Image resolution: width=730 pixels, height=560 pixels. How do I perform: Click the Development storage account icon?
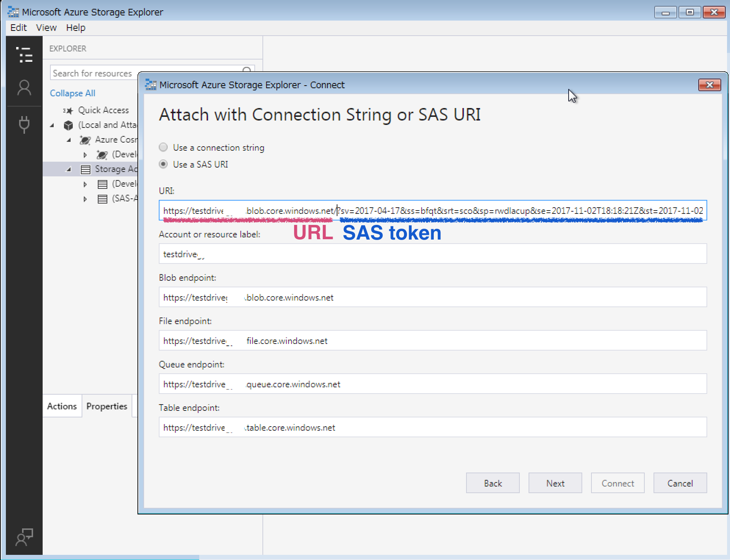coord(102,184)
